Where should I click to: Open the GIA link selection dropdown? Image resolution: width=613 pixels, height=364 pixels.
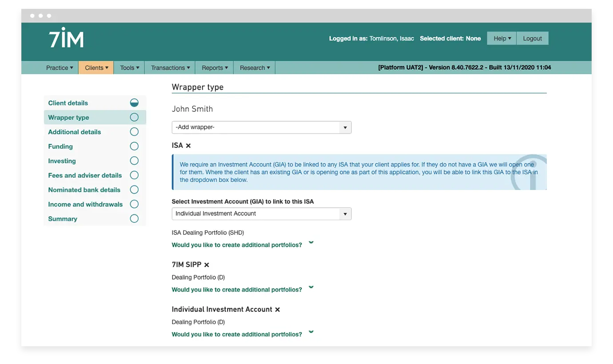[261, 214]
